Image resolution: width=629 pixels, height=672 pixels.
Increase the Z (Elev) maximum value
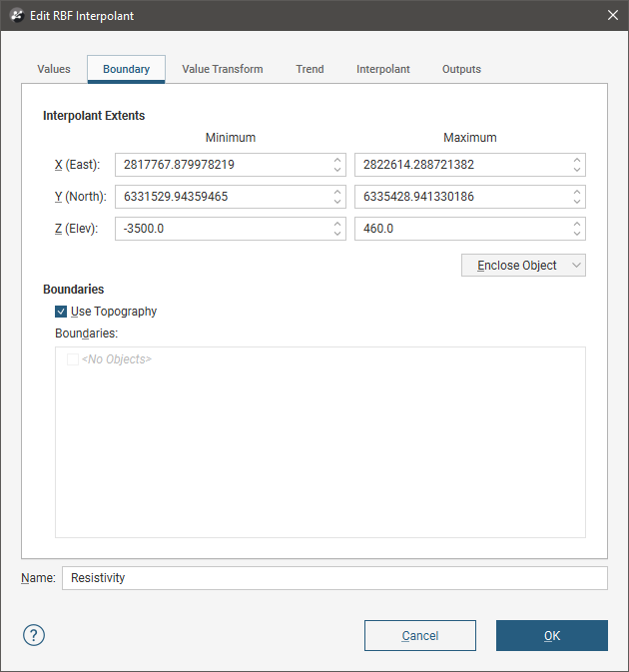click(577, 224)
